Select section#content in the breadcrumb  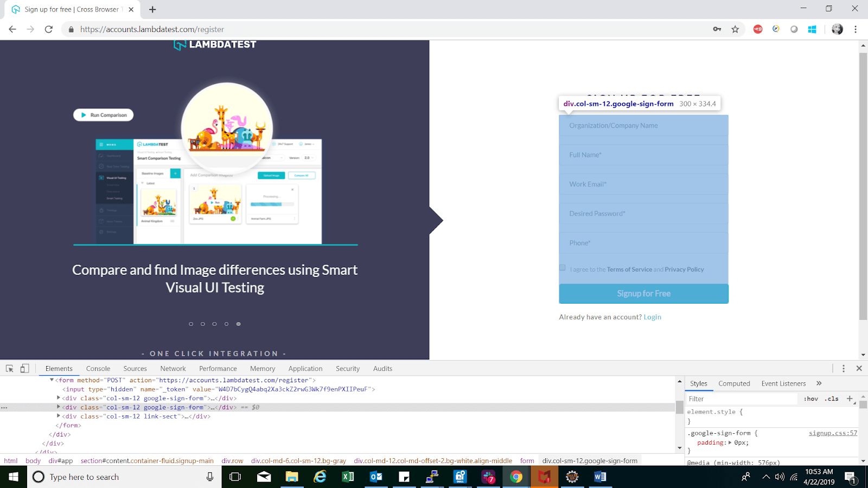tap(147, 461)
